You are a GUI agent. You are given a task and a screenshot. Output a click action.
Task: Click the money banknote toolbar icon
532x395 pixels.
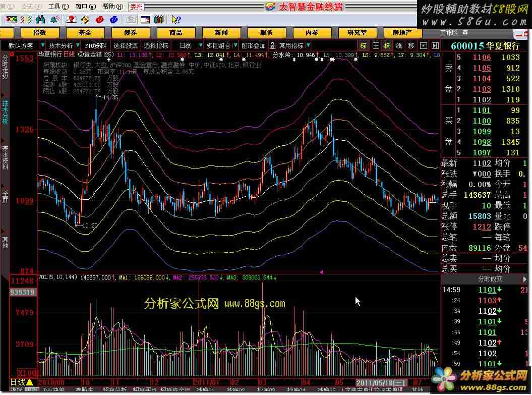11,19
